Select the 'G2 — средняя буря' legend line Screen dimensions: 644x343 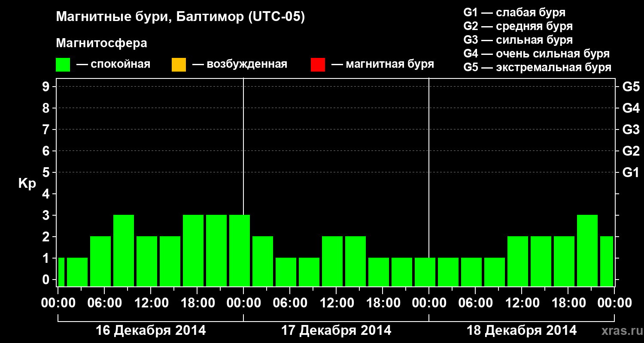pyautogui.click(x=518, y=26)
